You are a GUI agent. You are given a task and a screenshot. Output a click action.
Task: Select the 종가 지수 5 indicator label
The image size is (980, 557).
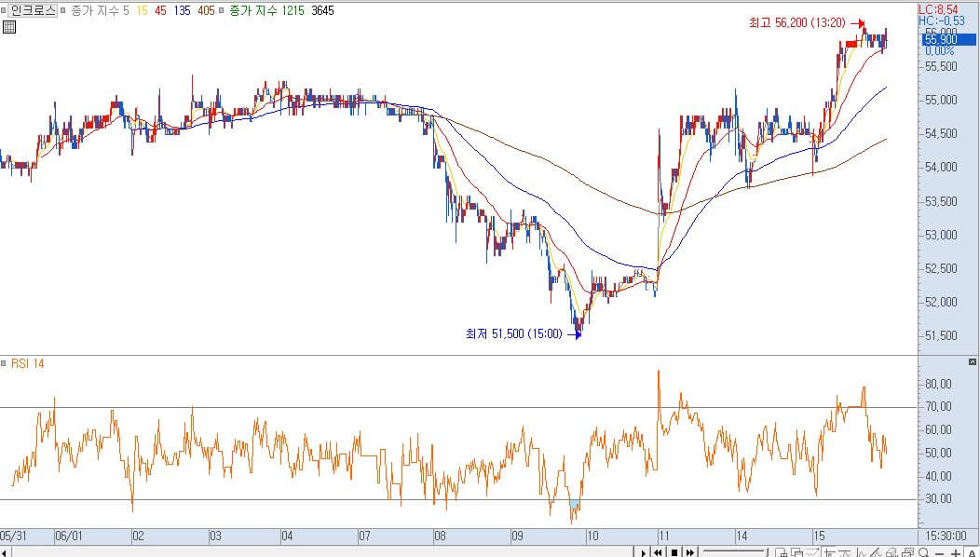click(100, 10)
